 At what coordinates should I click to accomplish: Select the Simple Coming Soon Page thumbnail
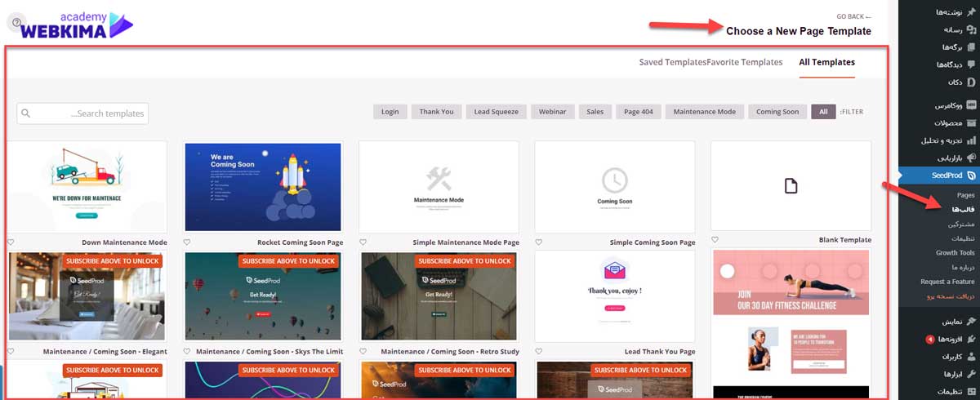click(615, 186)
